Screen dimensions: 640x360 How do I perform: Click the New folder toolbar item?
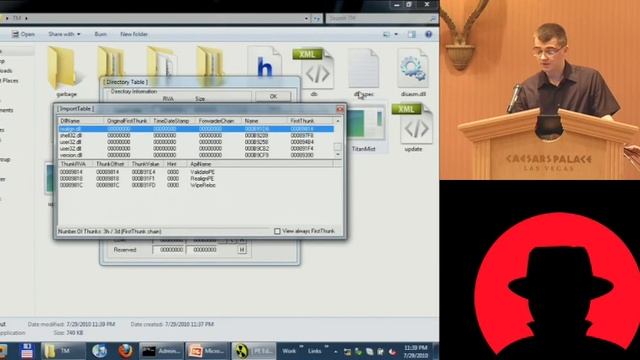[x=134, y=34]
